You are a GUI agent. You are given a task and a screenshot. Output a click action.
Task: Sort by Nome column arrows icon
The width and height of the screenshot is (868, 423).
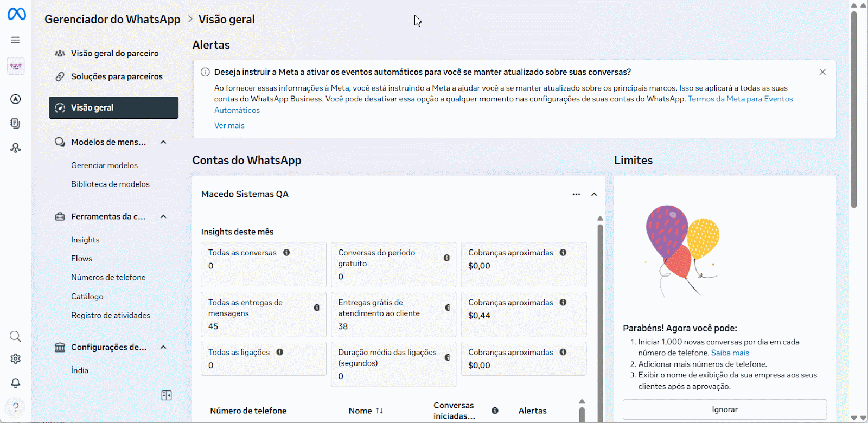coord(379,411)
